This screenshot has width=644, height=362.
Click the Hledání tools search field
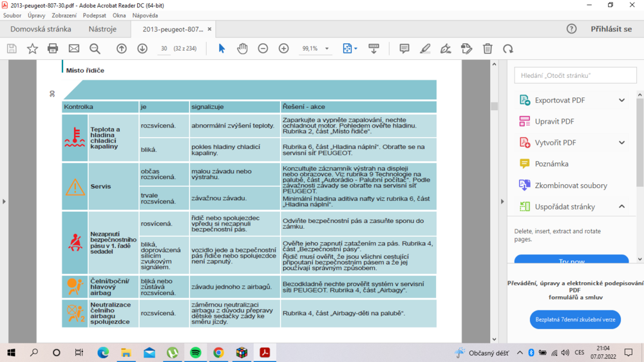point(575,75)
